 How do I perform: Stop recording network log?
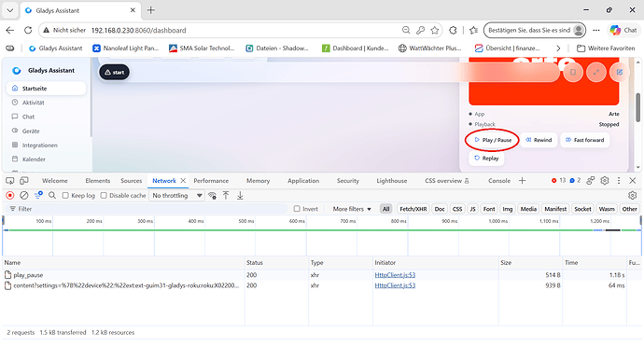tap(10, 195)
